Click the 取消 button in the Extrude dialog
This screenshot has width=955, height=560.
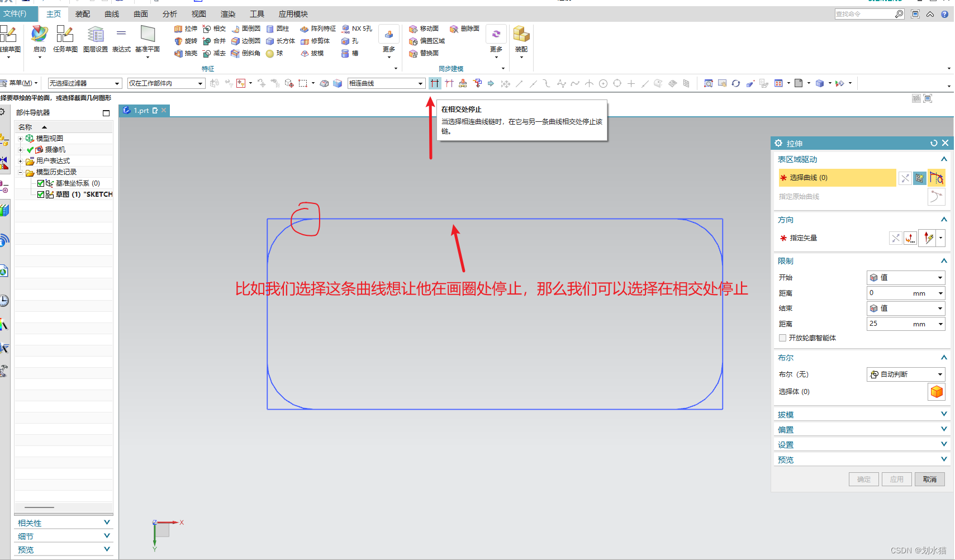[929, 479]
